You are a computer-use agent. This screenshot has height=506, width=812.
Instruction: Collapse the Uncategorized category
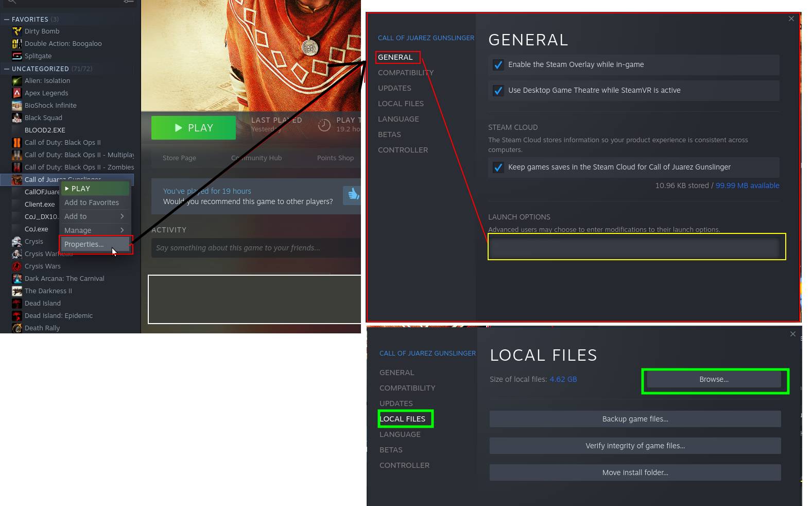pyautogui.click(x=7, y=69)
